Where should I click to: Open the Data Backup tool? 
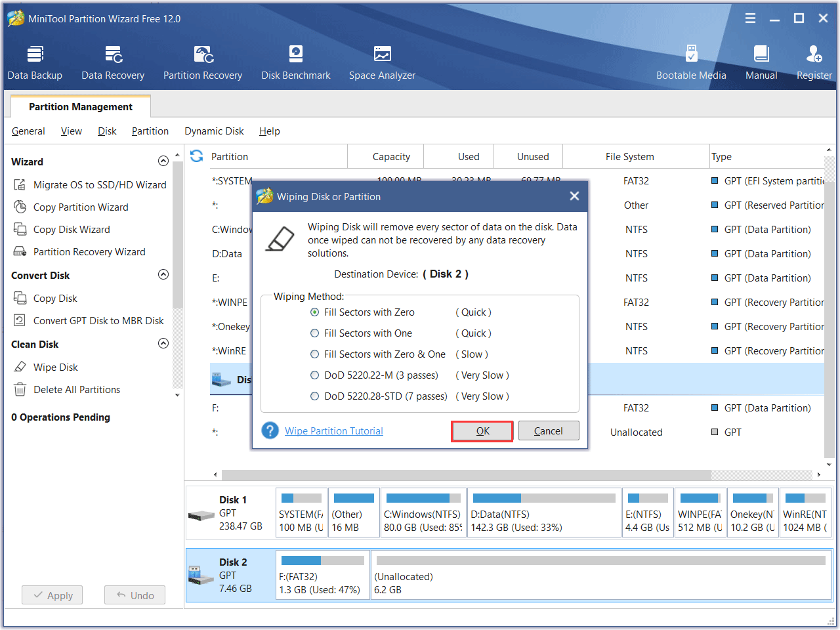[x=35, y=63]
